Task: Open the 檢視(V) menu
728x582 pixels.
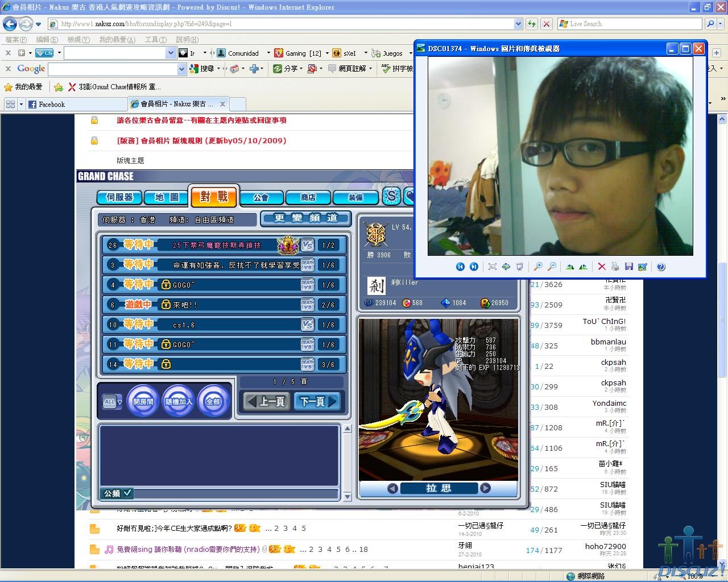Action: coord(78,39)
